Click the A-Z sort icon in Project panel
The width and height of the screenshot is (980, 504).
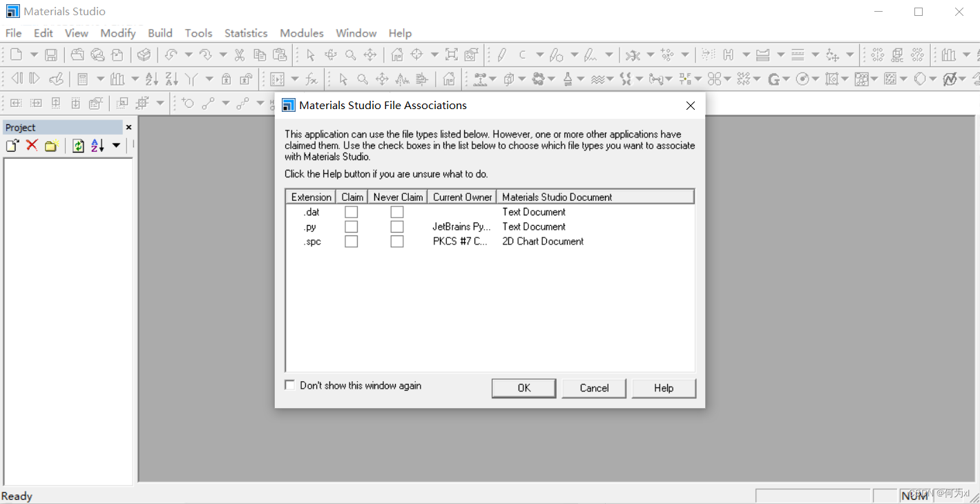coord(97,145)
